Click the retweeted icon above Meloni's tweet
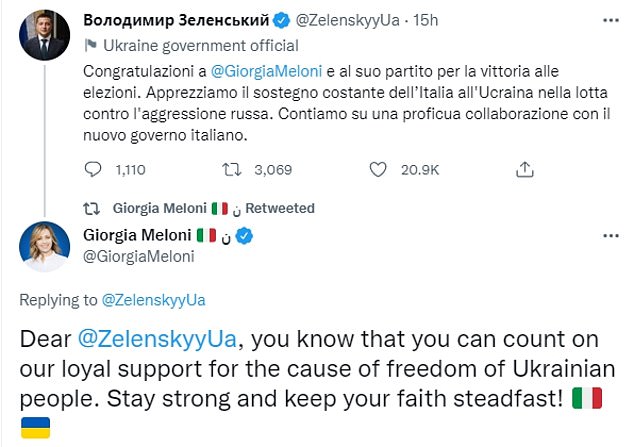The height and width of the screenshot is (447, 634). [90, 208]
